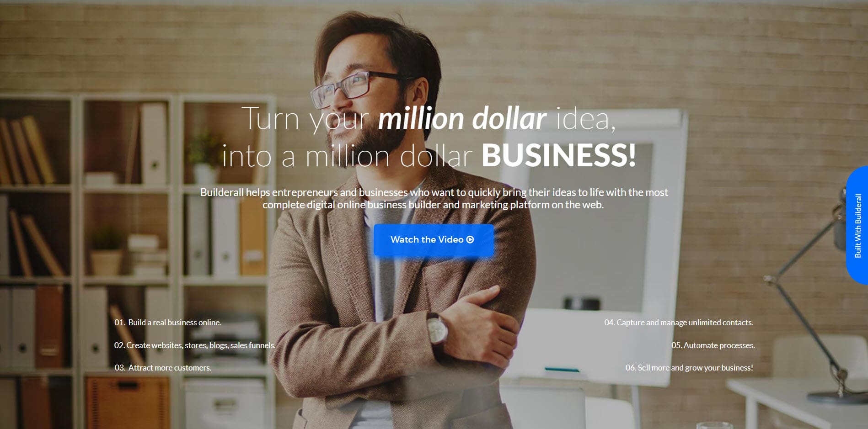Image resolution: width=868 pixels, height=429 pixels.
Task: Select '04. Capture and manage unlimited contacts.'
Action: point(679,323)
